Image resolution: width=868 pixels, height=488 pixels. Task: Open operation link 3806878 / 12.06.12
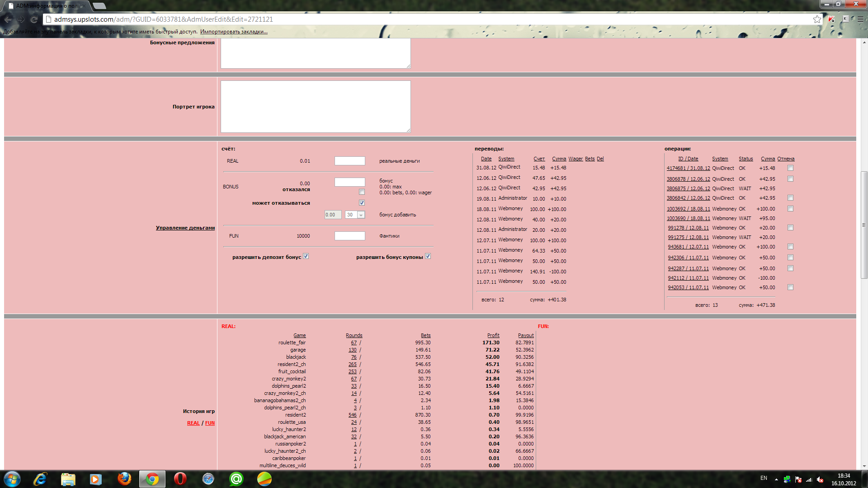pyautogui.click(x=688, y=179)
